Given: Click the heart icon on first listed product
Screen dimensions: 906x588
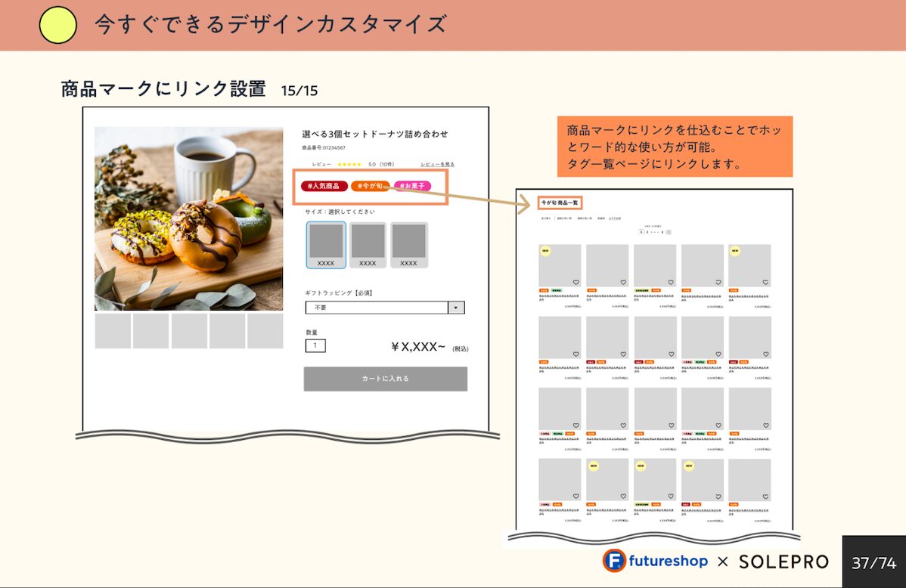Looking at the screenshot, I should [576, 283].
